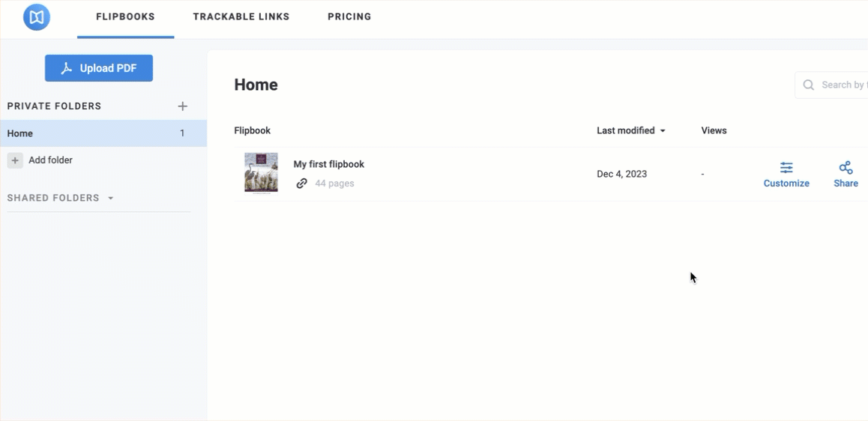This screenshot has width=868, height=421.
Task: Click the search magnifier icon
Action: (x=809, y=85)
